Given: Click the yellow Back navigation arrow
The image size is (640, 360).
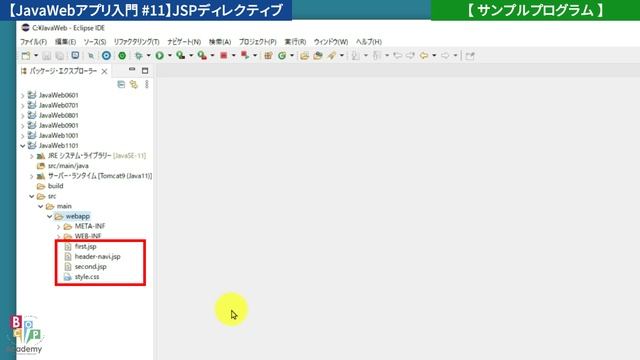Looking at the screenshot, I should (424, 56).
